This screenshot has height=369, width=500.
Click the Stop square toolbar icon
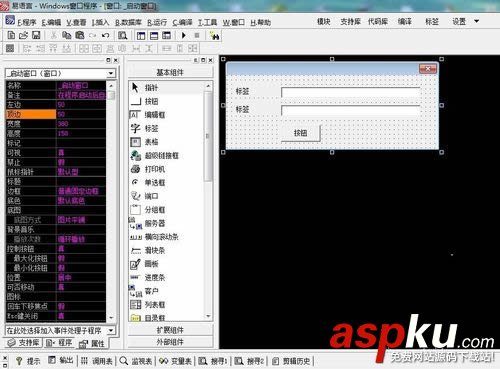point(197,35)
